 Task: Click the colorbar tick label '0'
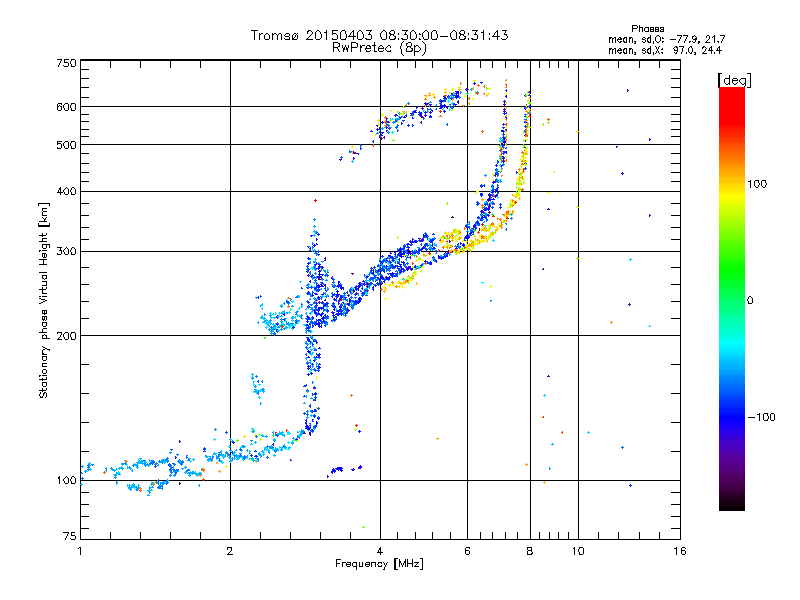[x=750, y=300]
